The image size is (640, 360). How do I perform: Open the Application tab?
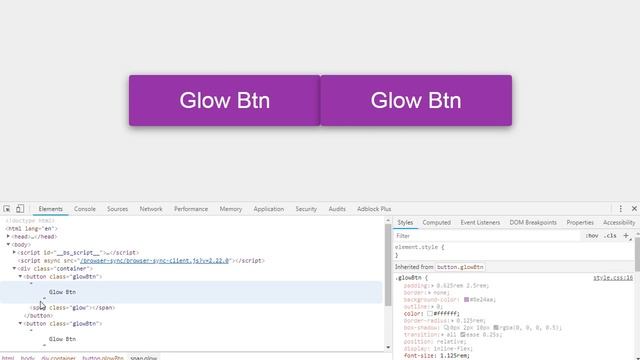(269, 209)
